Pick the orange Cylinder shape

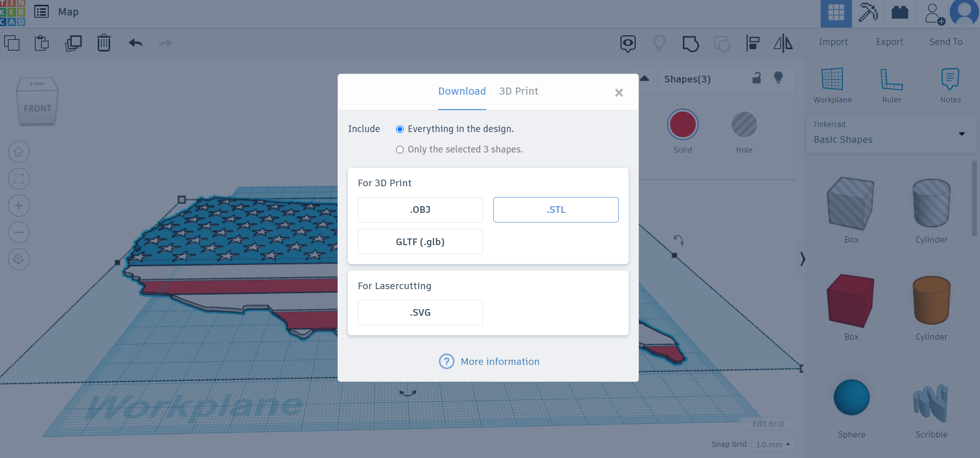coord(931,300)
